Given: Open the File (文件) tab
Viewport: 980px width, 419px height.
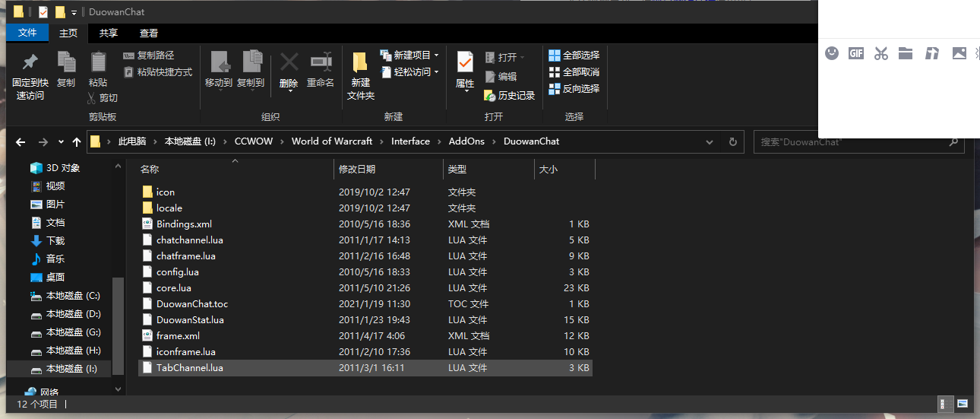Looking at the screenshot, I should point(27,33).
